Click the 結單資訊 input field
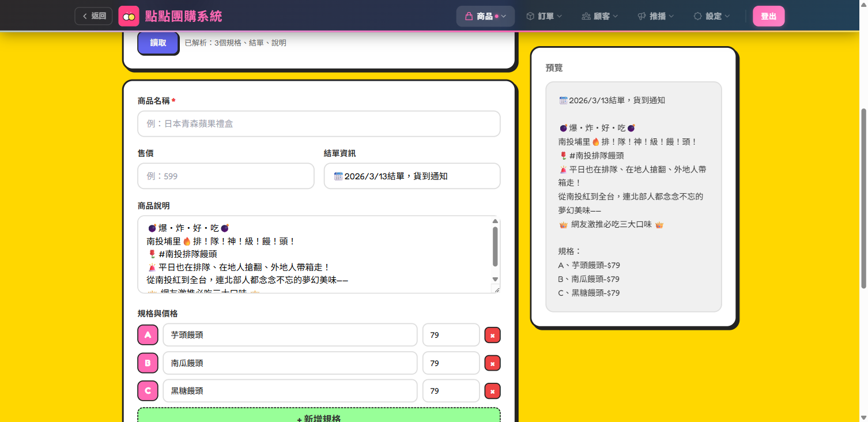The width and height of the screenshot is (868, 422). click(412, 176)
